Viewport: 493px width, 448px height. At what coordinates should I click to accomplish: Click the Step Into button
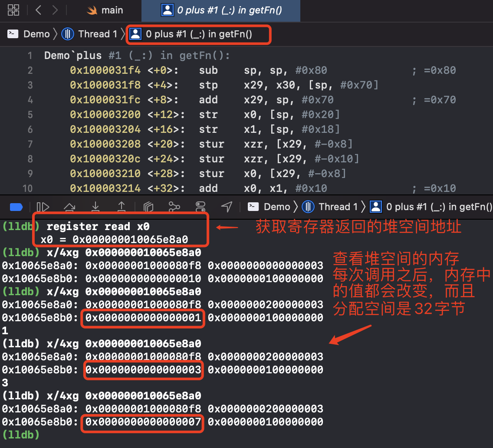pyautogui.click(x=96, y=207)
